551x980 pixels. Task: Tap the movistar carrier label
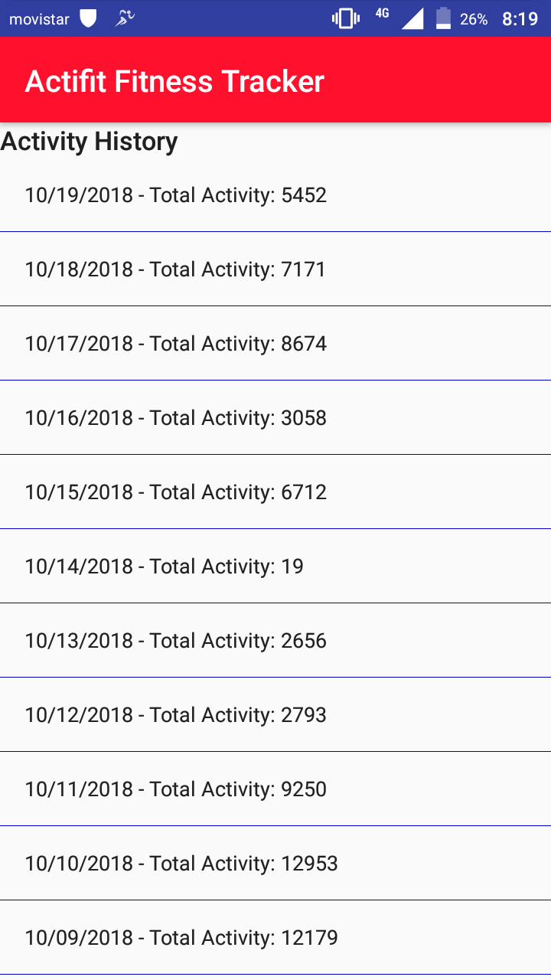pos(31,18)
